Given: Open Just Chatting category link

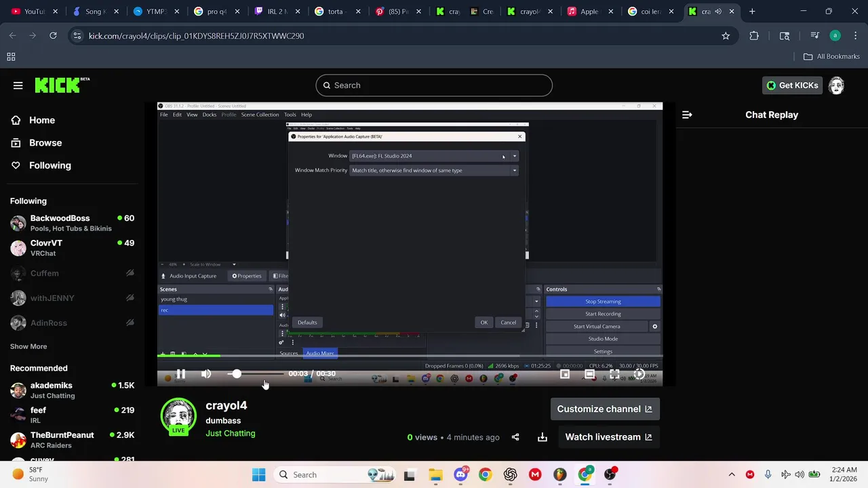Looking at the screenshot, I should click(x=231, y=433).
